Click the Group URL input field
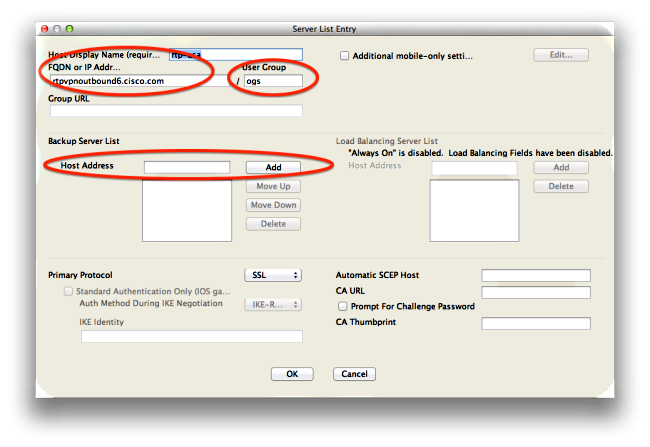The image size is (650, 447). pyautogui.click(x=176, y=110)
